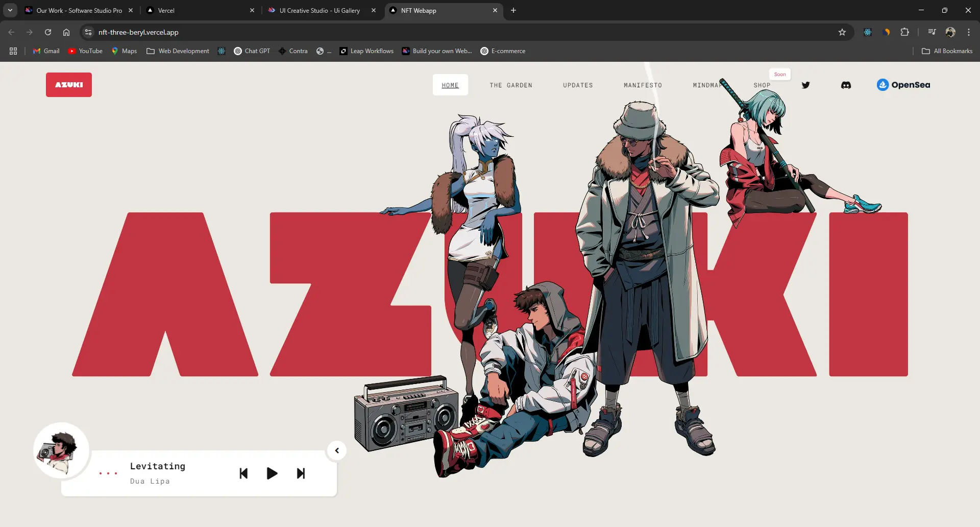
Task: Open the Gmail bookmark
Action: pos(46,51)
